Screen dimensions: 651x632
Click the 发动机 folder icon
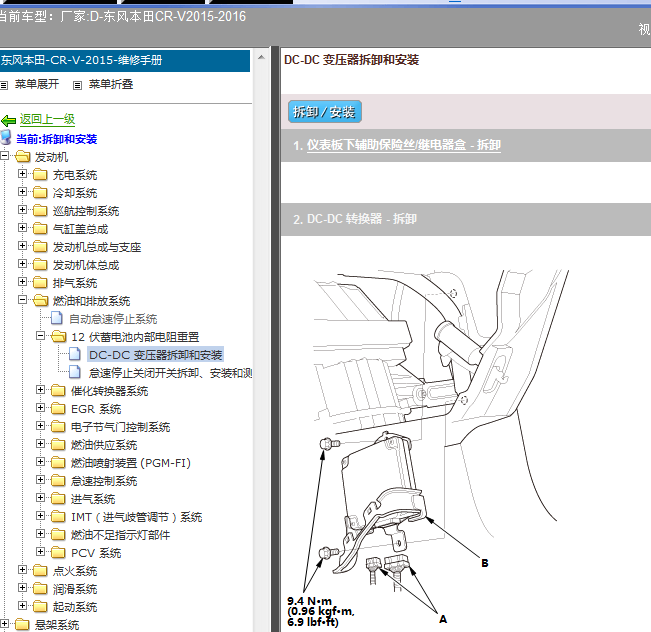[22, 157]
